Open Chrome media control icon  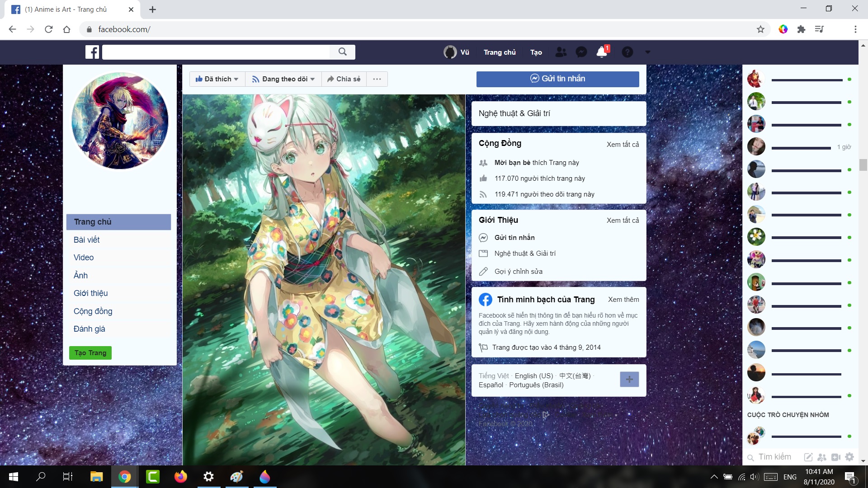click(x=819, y=29)
